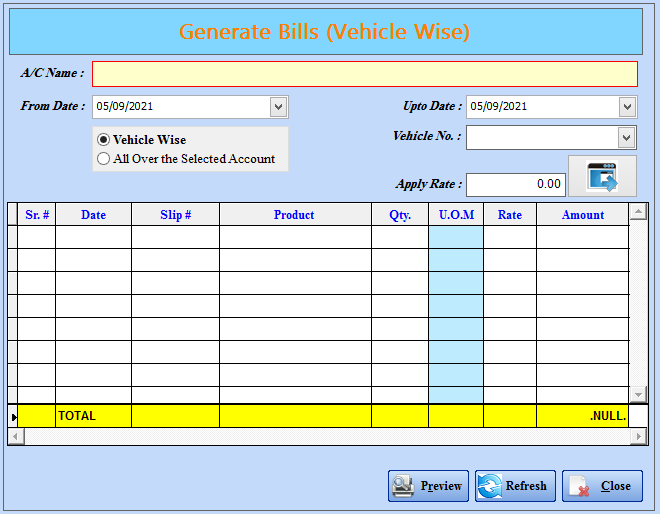
Task: Click the Upto Date text 05/09/2021
Action: (498, 107)
